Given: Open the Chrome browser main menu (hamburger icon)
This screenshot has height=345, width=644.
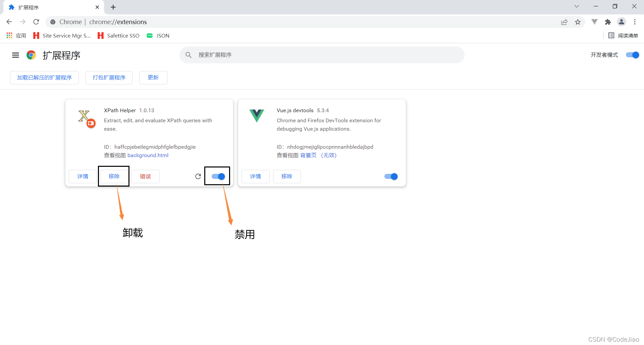Looking at the screenshot, I should [x=15, y=55].
